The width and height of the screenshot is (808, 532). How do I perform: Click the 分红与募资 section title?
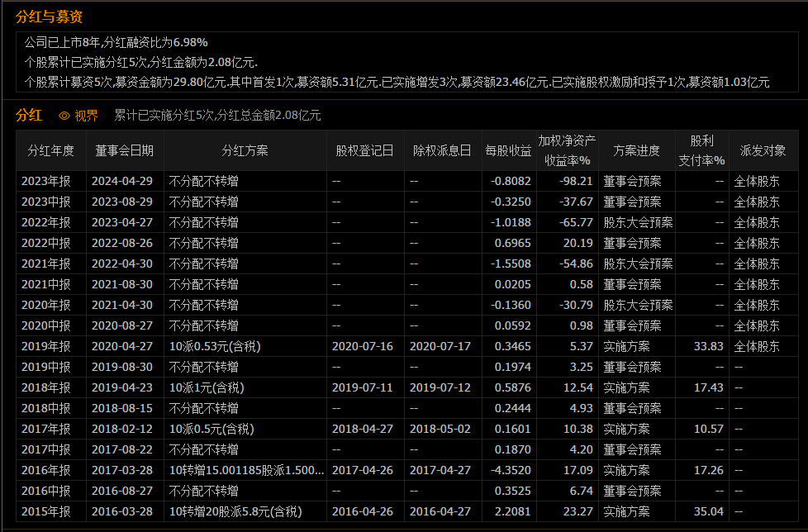(49, 17)
